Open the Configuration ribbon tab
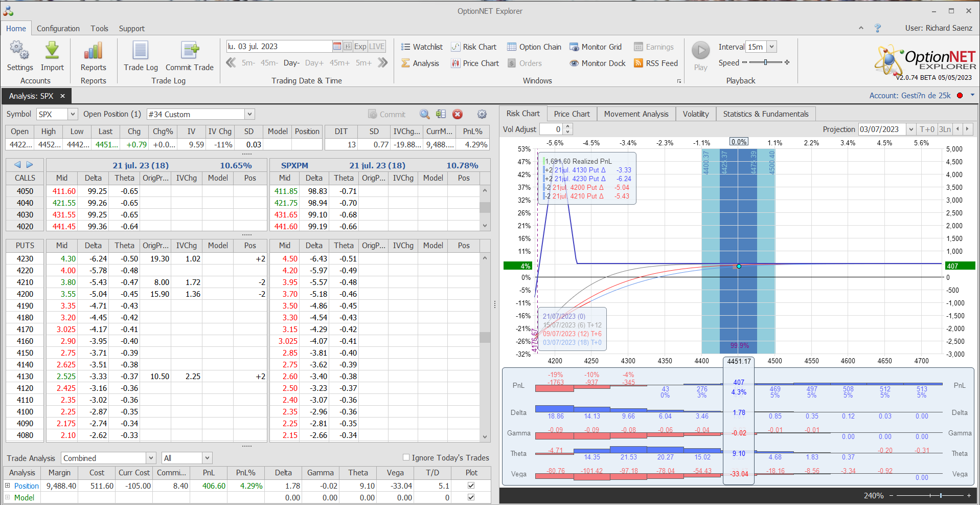 (58, 29)
